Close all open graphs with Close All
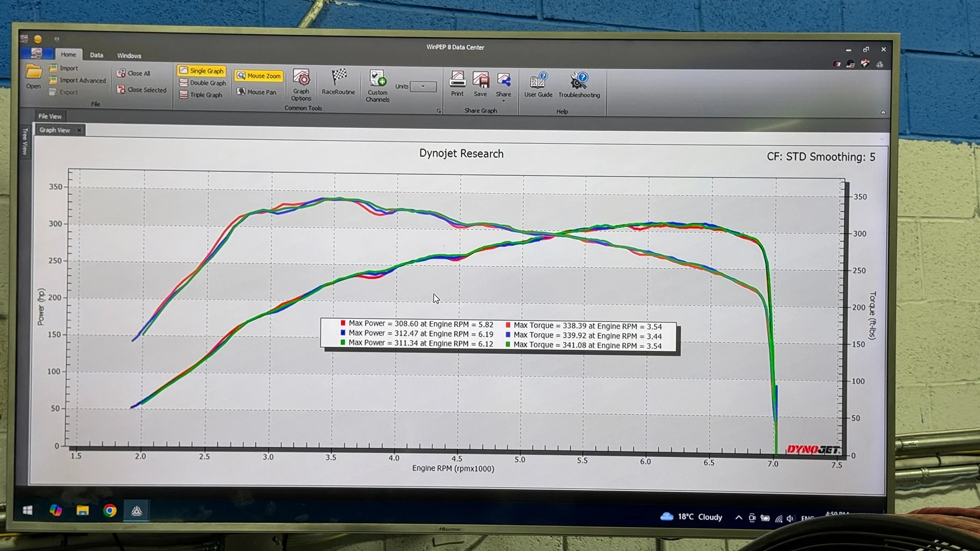The image size is (980, 551). pyautogui.click(x=134, y=73)
